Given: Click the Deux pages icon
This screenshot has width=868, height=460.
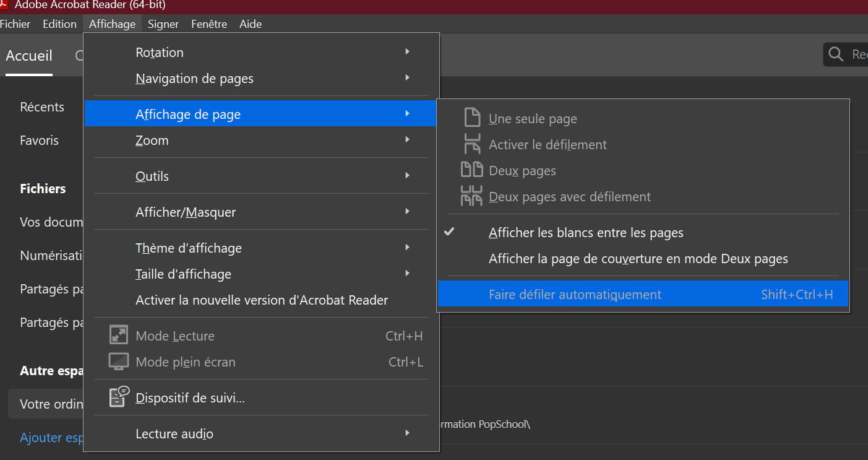Looking at the screenshot, I should coord(472,170).
